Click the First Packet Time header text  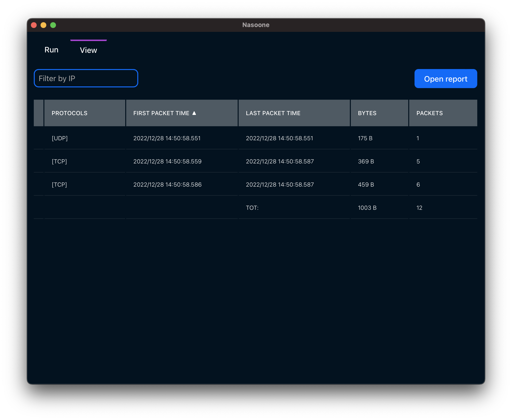161,113
